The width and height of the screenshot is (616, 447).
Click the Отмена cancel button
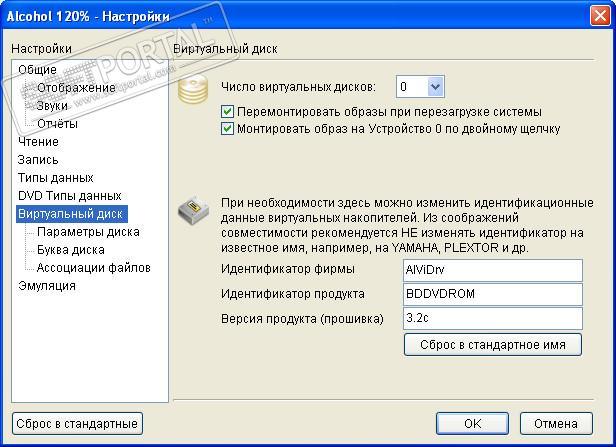coord(556,423)
